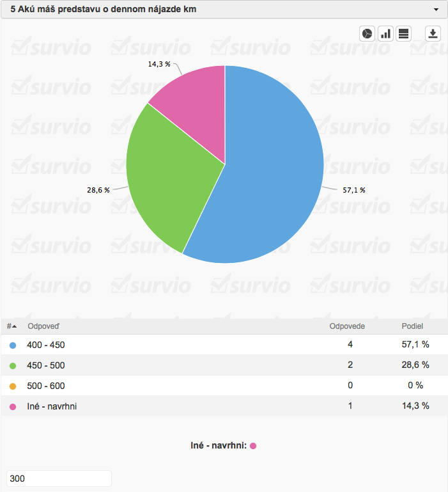
Task: Click the '14,3 %' pie label
Action: tap(159, 65)
